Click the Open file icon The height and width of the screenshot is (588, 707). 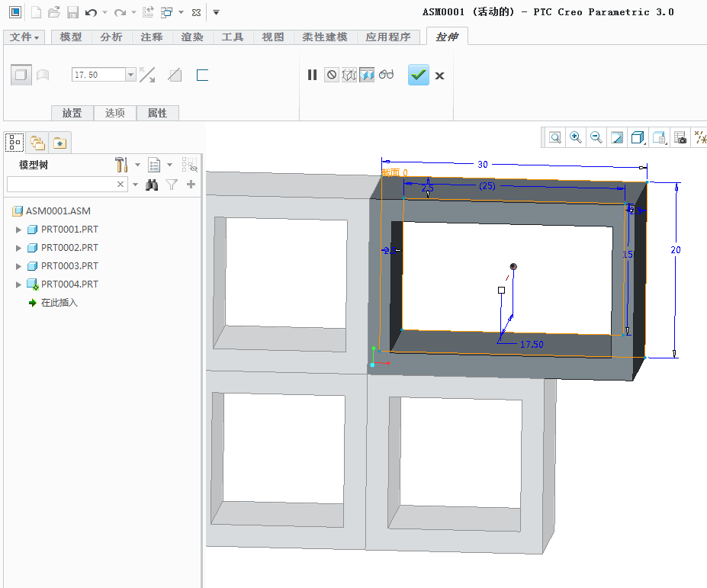(54, 12)
